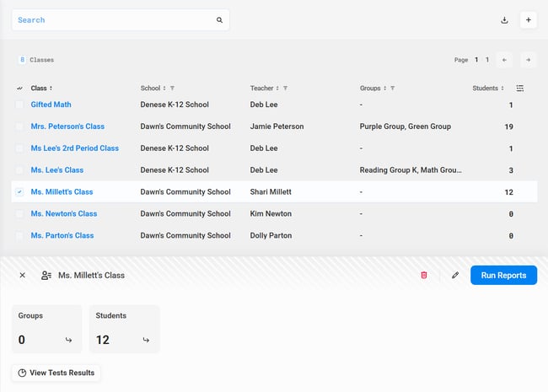Open the Mrs. Peterson's Class link
Image resolution: width=548 pixels, height=392 pixels.
(x=67, y=126)
